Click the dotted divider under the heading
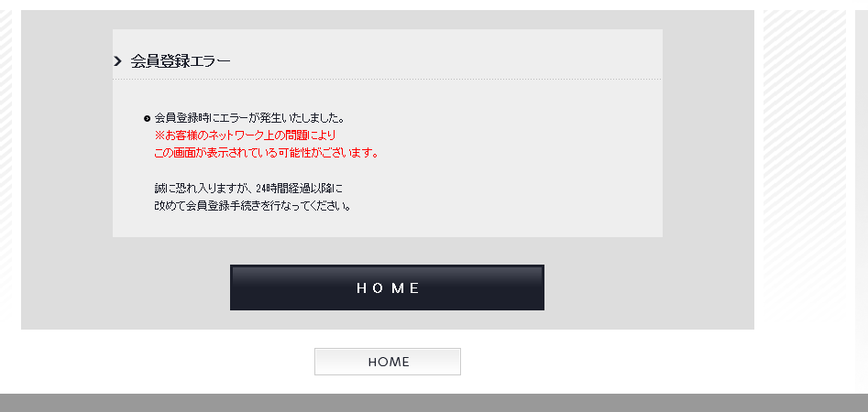868x412 pixels. (388, 79)
